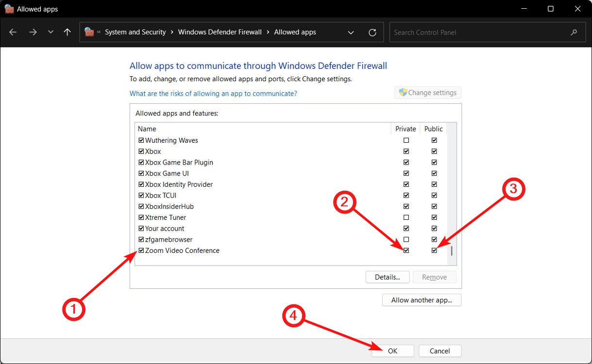Enable Private for Wuthering Waves

click(406, 140)
